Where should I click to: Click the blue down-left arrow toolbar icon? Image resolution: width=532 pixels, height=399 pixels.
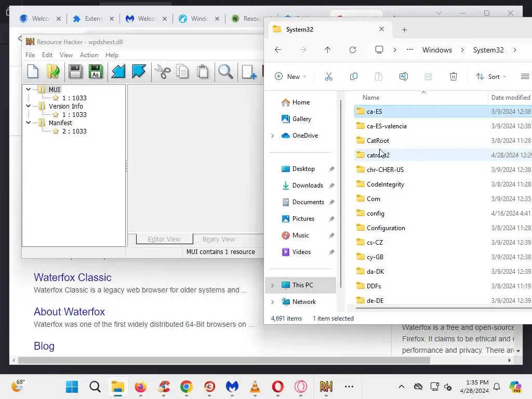[x=118, y=72]
